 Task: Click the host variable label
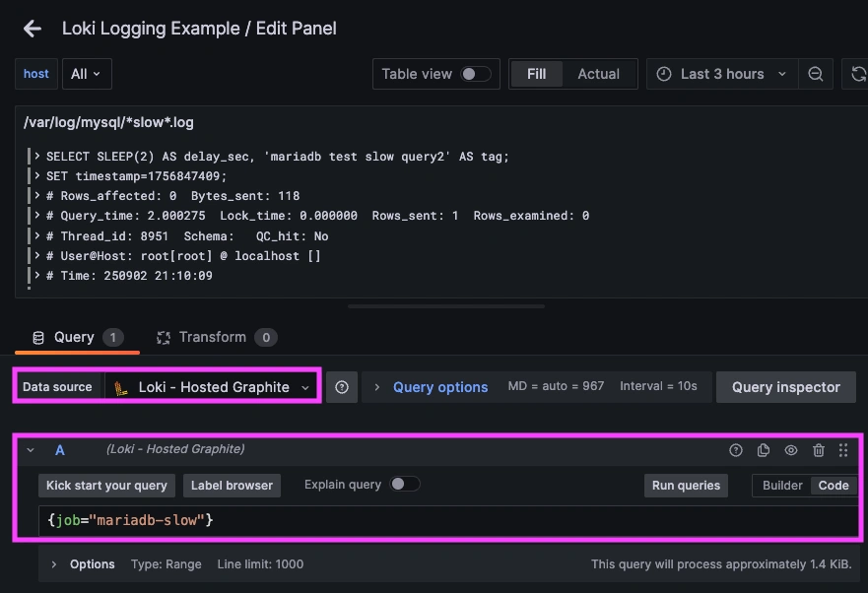36,74
